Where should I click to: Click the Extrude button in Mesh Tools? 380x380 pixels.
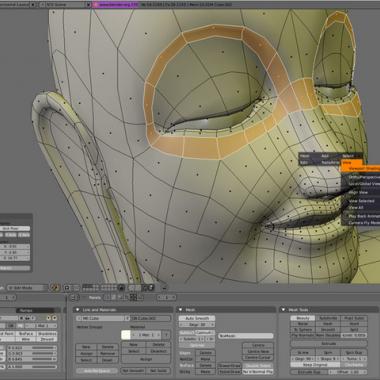(x=329, y=344)
